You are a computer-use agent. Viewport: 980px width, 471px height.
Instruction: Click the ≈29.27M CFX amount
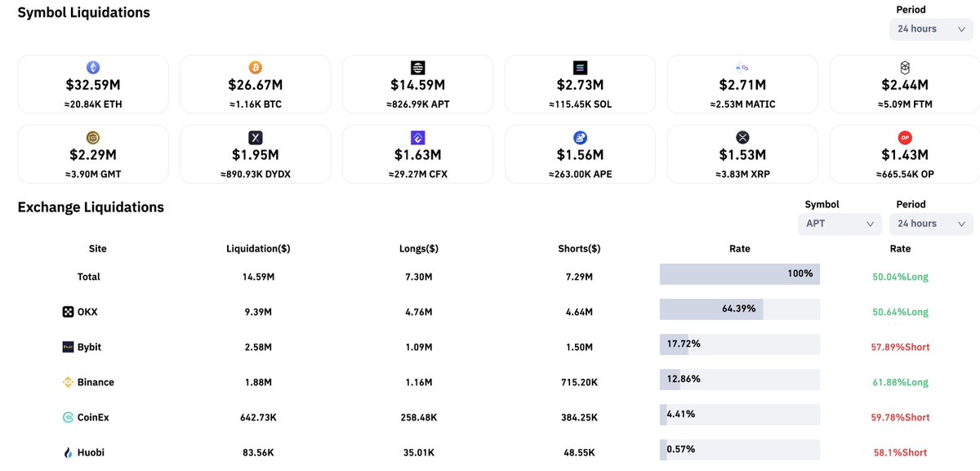click(x=418, y=174)
